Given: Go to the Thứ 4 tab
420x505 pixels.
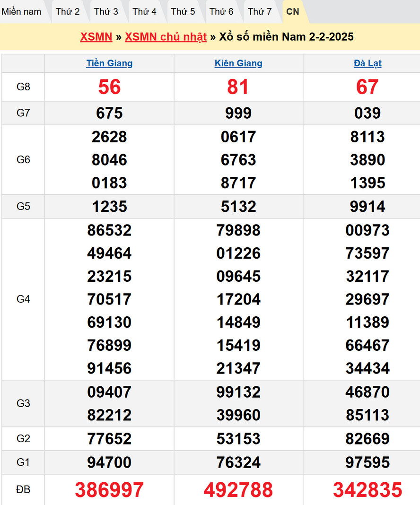Looking at the screenshot, I should (x=144, y=12).
